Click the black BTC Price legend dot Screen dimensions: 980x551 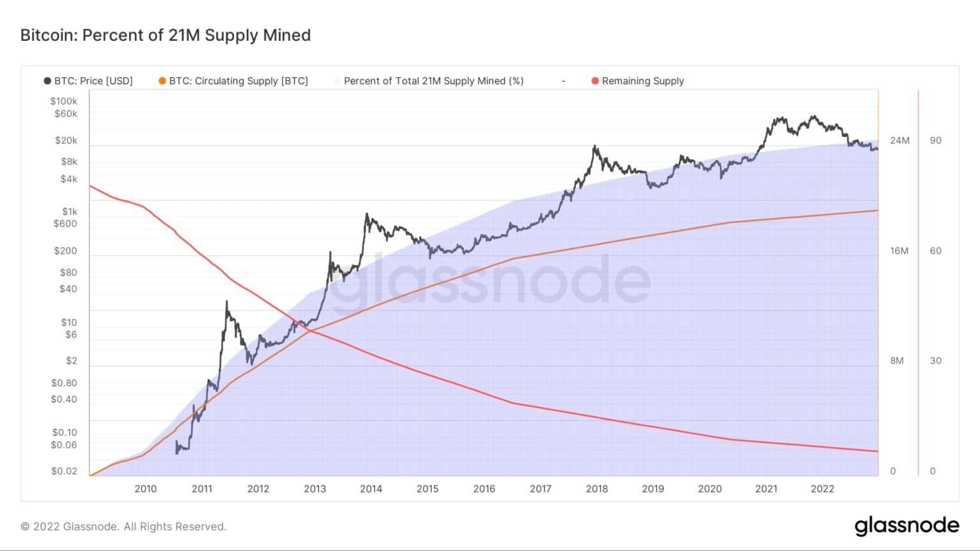click(47, 81)
